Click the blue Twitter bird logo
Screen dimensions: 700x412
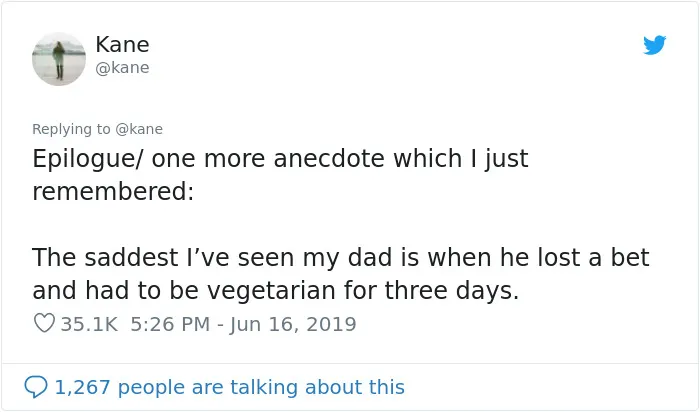pos(654,45)
